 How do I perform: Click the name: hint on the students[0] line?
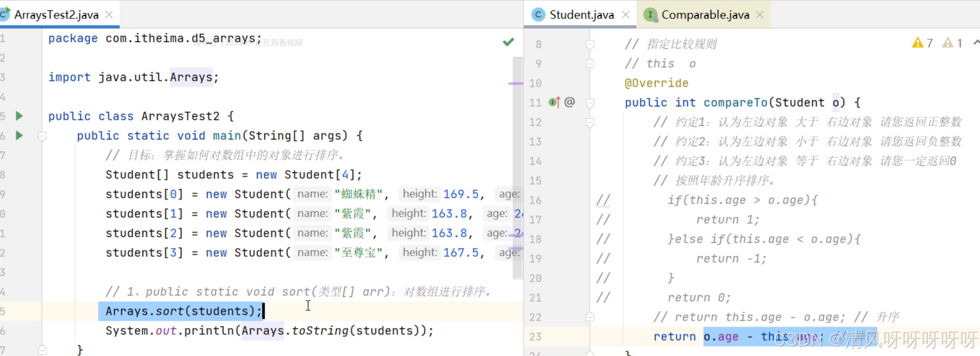pyautogui.click(x=313, y=194)
